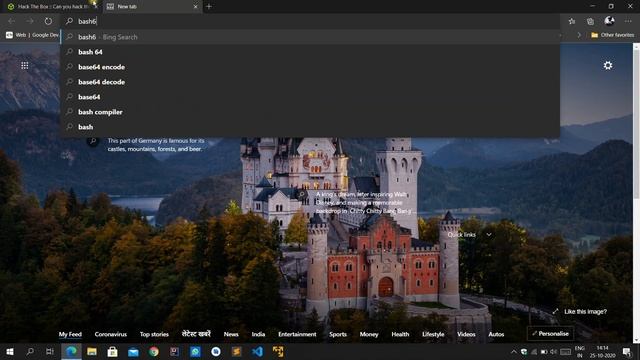Click Microsoft Edge taskbar icon

[71, 351]
